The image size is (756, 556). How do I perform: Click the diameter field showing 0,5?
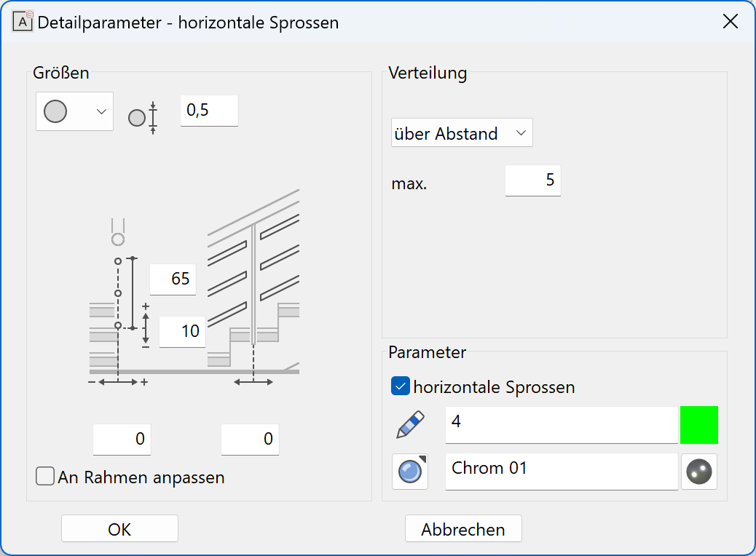click(x=209, y=111)
